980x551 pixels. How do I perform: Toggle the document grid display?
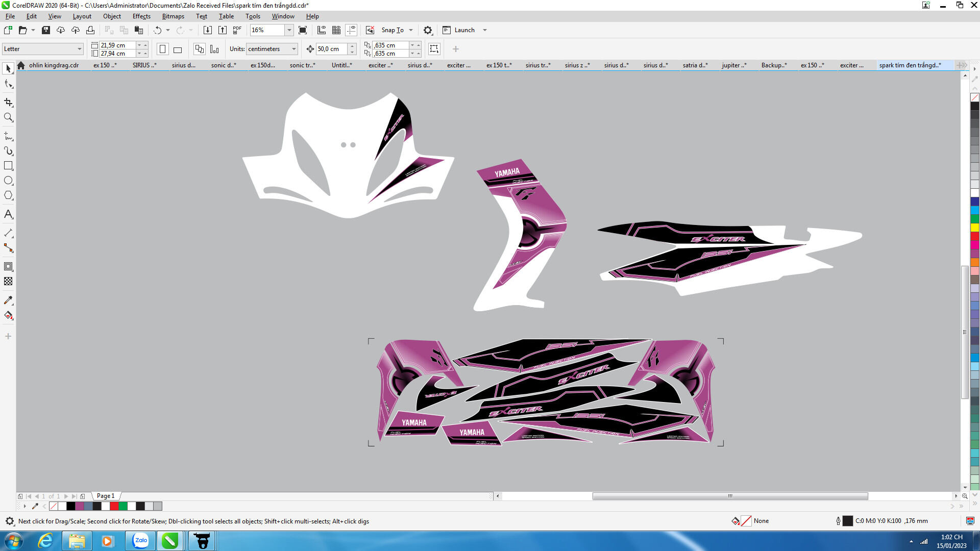336,30
